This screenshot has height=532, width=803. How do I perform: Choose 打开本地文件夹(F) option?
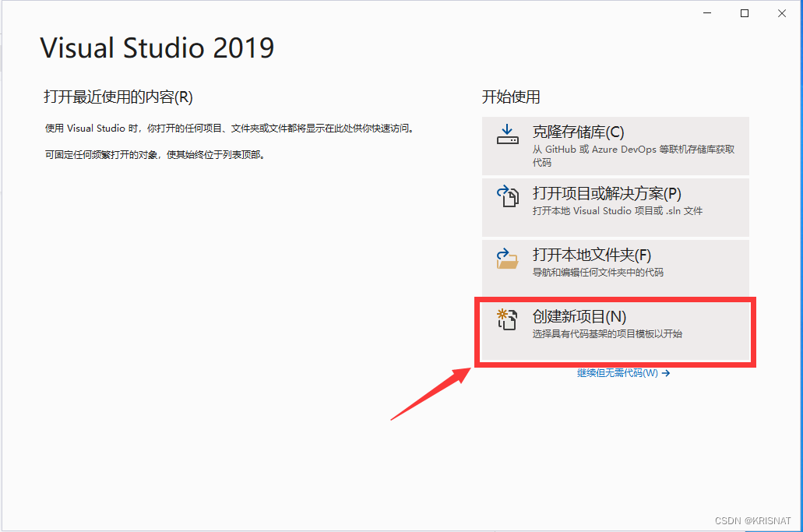pos(591,255)
